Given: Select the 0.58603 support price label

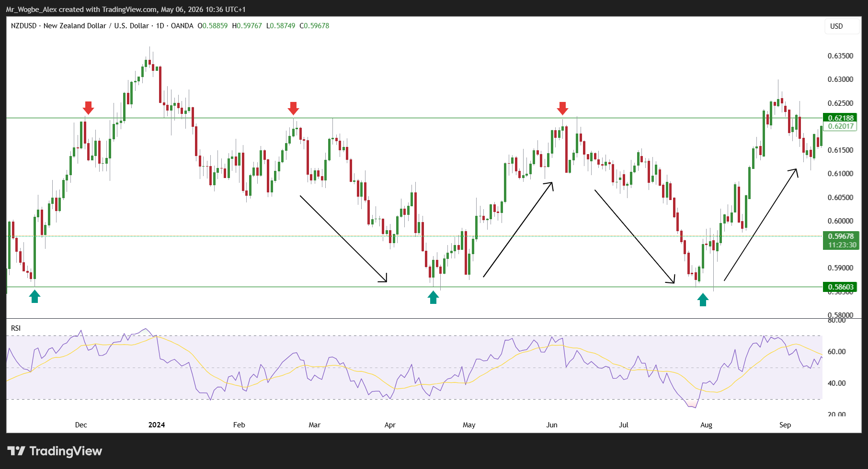Looking at the screenshot, I should 840,287.
